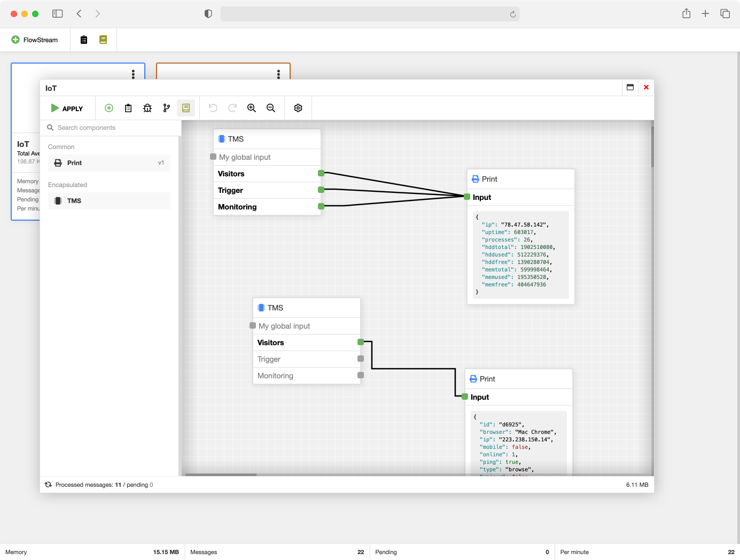Click the Search components field
740x560 pixels.
coord(111,128)
